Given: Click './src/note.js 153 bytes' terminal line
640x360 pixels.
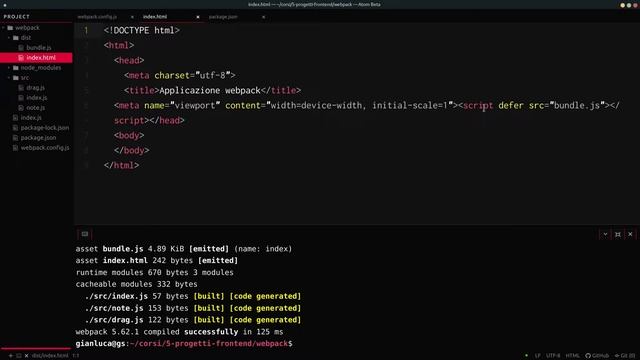Looking at the screenshot, I should [193, 308].
